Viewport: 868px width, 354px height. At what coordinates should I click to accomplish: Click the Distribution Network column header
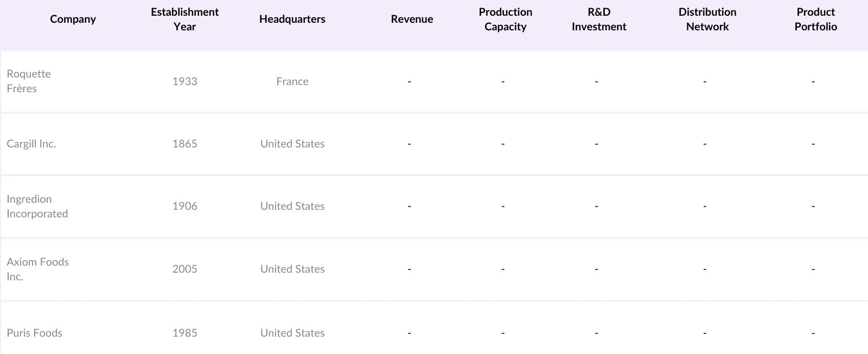(707, 19)
